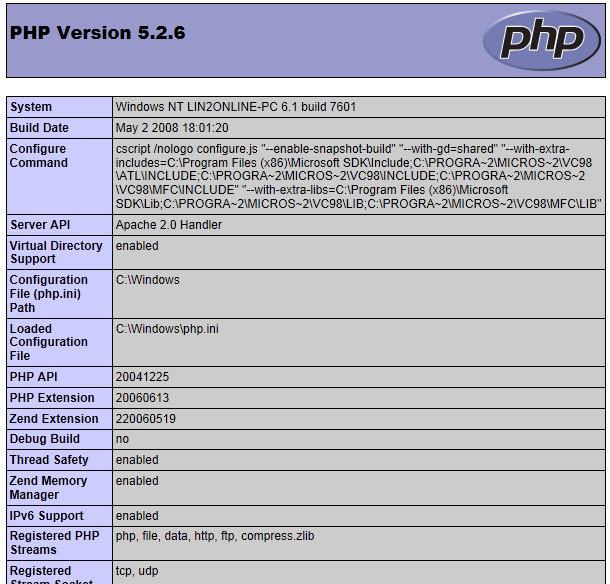Click the 'PHP API' label
610x584 pixels.
tap(33, 377)
